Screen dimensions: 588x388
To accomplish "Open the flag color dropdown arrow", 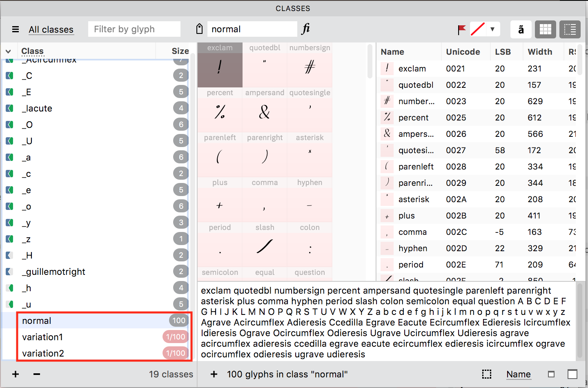I will [492, 29].
